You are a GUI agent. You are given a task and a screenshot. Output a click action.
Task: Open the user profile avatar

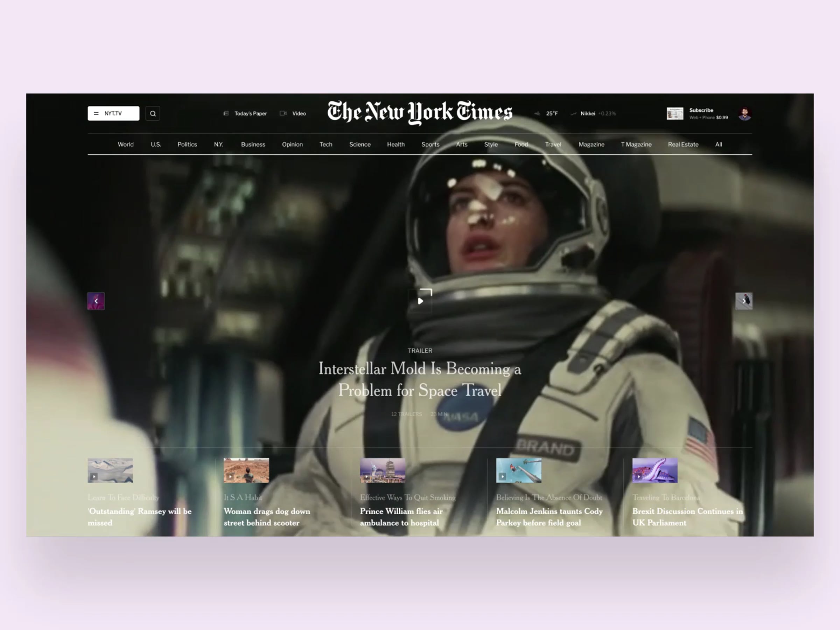[x=745, y=113]
